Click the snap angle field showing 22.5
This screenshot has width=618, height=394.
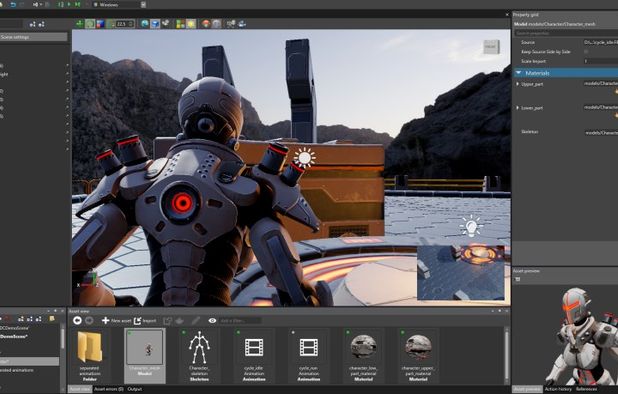pyautogui.click(x=125, y=24)
